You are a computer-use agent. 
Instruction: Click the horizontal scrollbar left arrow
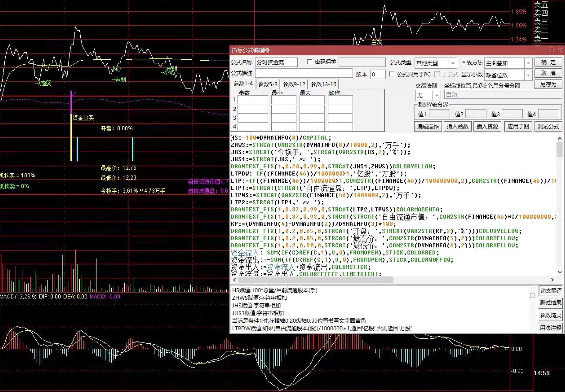click(x=235, y=280)
